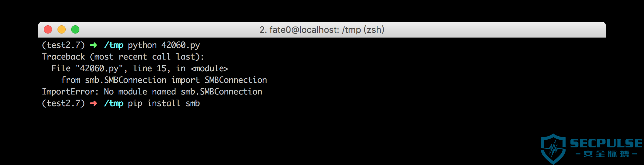This screenshot has height=165, width=644.
Task: Click the first (test2.7) virtualenv label
Action: 63,45
